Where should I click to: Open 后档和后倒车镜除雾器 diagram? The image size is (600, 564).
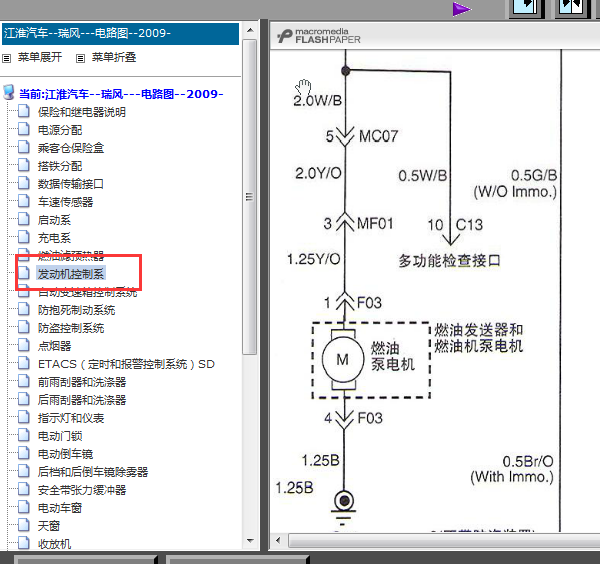(93, 472)
